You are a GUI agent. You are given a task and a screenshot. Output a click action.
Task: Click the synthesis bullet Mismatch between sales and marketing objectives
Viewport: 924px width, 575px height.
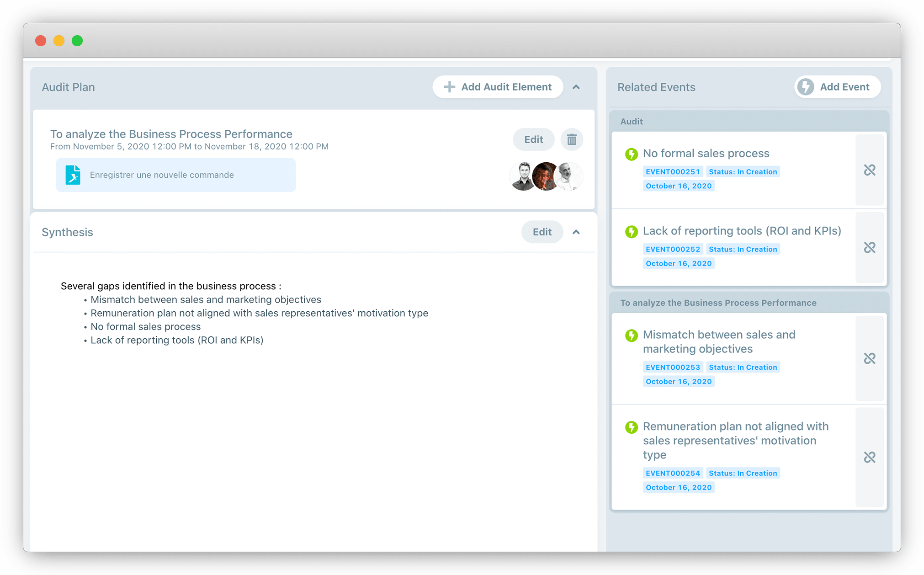point(206,300)
